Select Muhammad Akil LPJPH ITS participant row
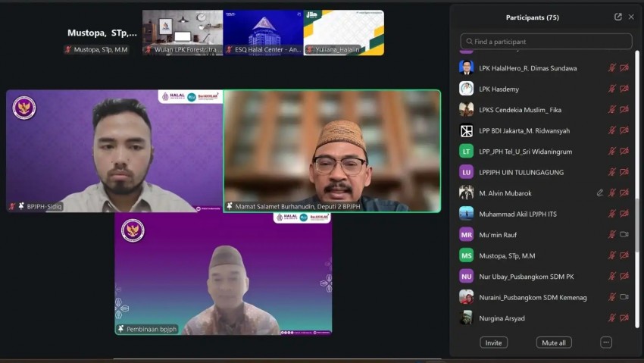This screenshot has height=363, width=644. (517, 214)
